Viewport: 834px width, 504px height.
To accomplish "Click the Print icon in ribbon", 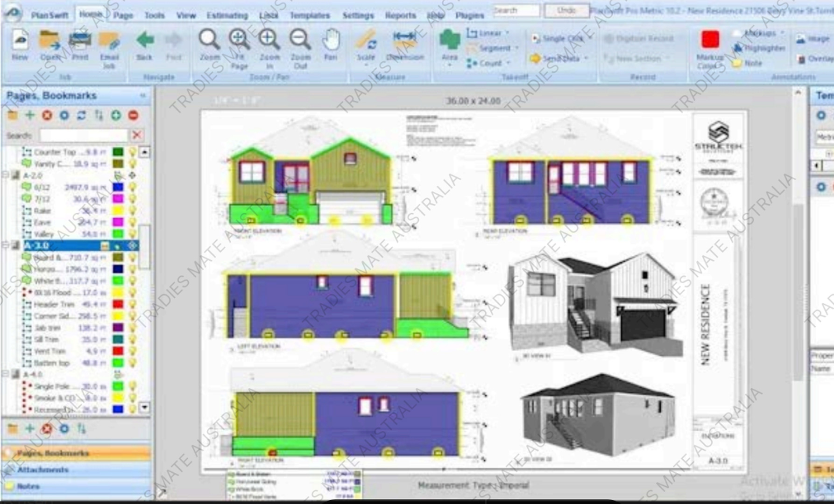I will click(80, 45).
